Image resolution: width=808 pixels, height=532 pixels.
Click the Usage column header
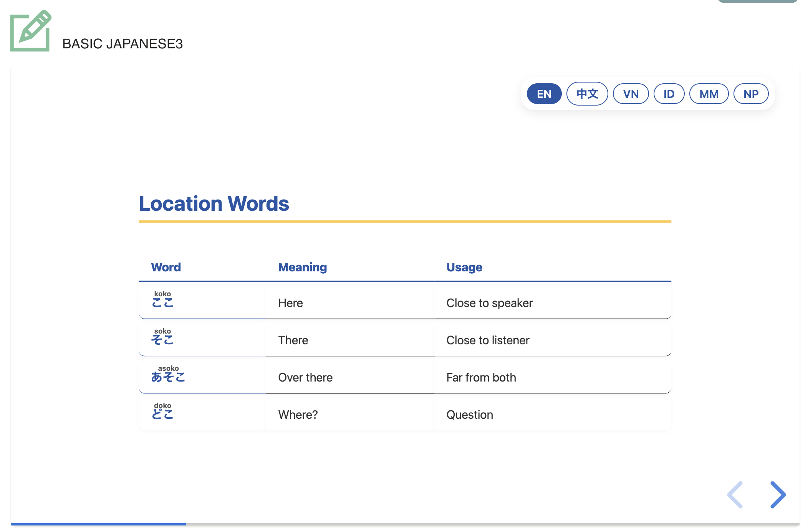click(x=464, y=267)
